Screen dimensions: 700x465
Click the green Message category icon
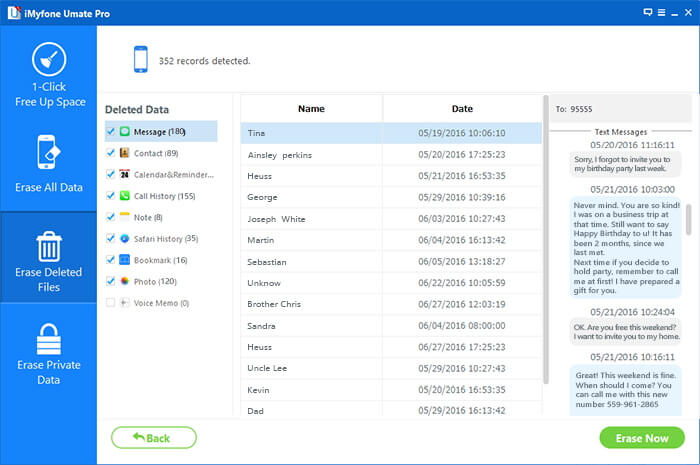[x=125, y=131]
